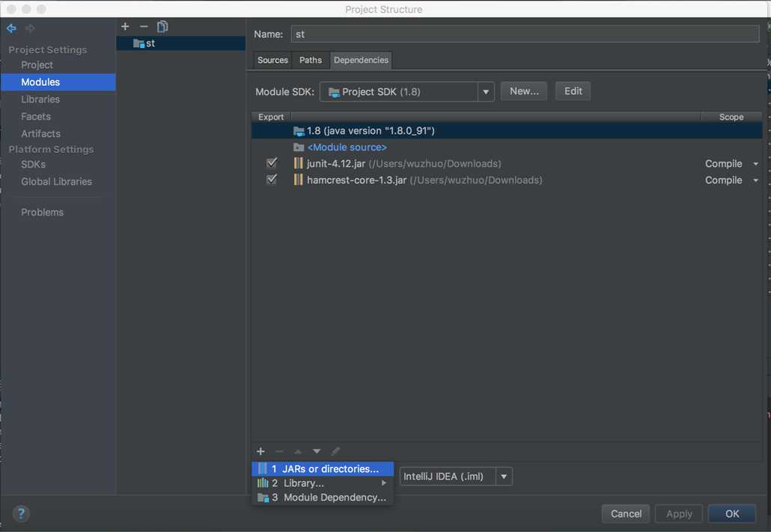771x532 pixels.
Task: Remove selected module with minus icon
Action: (x=144, y=26)
